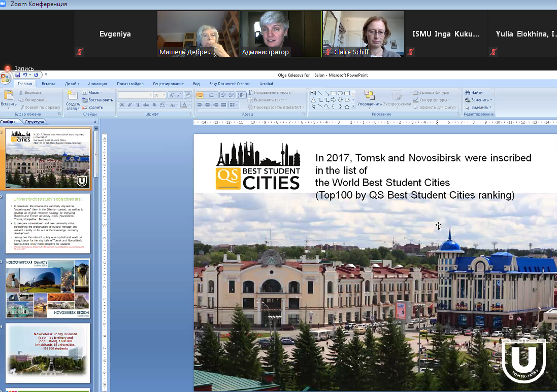This screenshot has width=557, height=392.
Task: Open the Вставка ribbon tab
Action: pyautogui.click(x=48, y=84)
